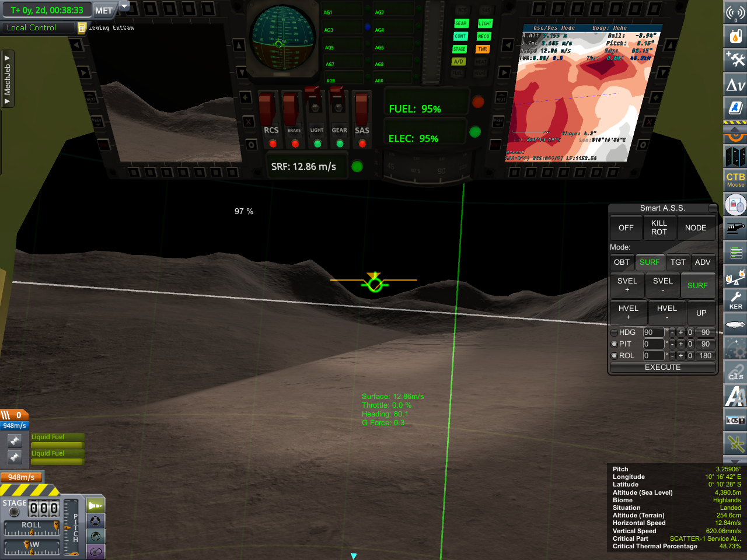Select the ADV mode tab
The image size is (747, 560).
(703, 262)
